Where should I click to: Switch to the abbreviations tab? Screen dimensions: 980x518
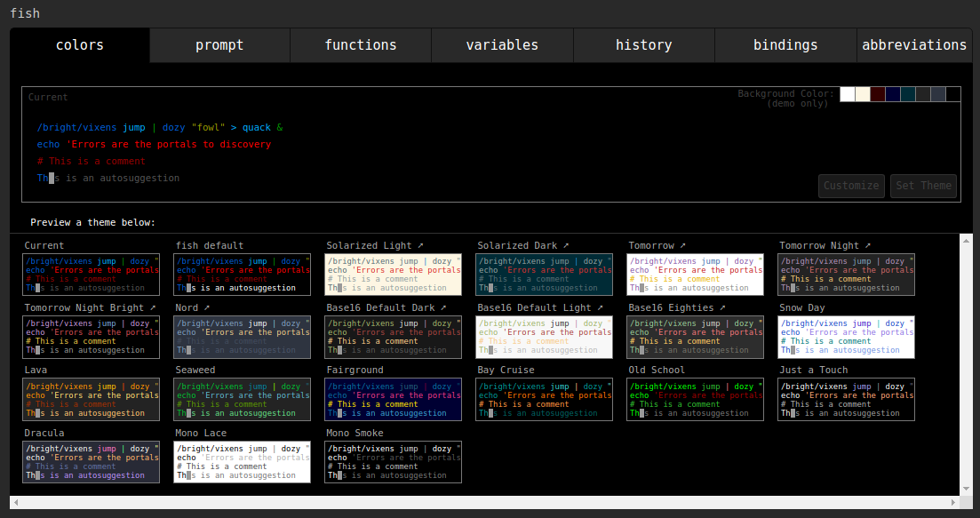pos(914,44)
